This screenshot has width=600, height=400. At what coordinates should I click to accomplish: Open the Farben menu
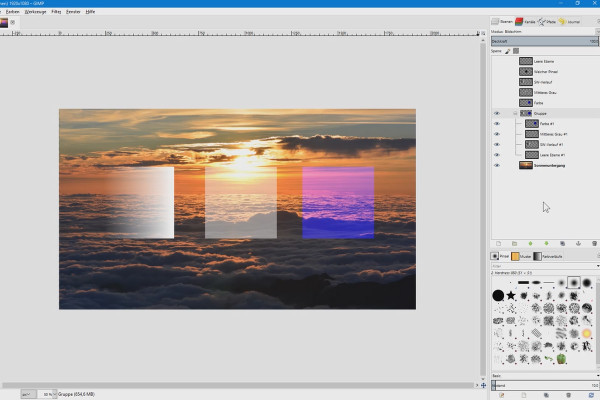pos(12,12)
